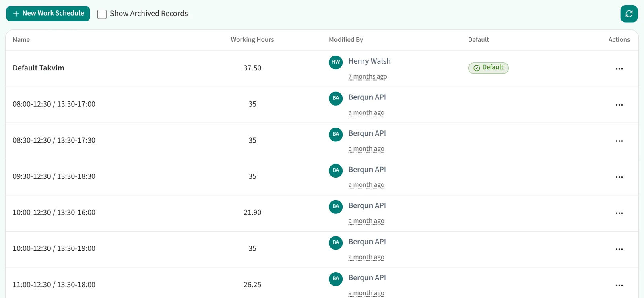Create a New Work Schedule
This screenshot has height=298, width=644.
click(x=48, y=14)
